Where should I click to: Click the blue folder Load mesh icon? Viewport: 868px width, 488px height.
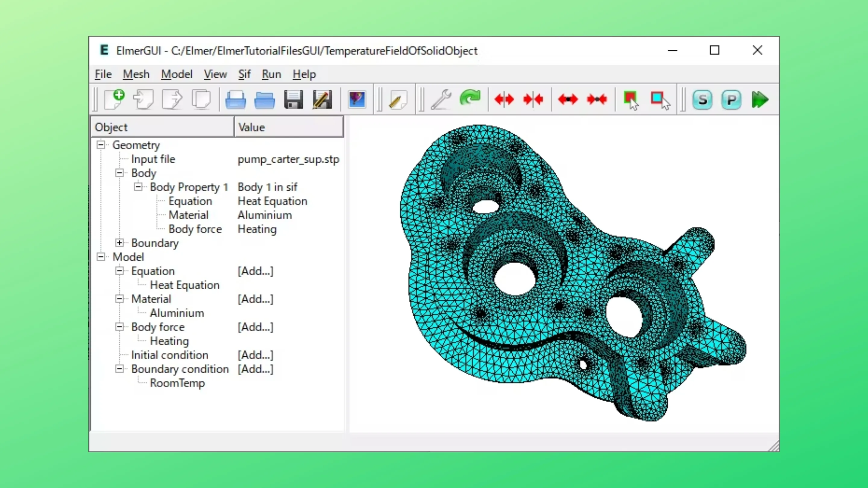point(265,100)
